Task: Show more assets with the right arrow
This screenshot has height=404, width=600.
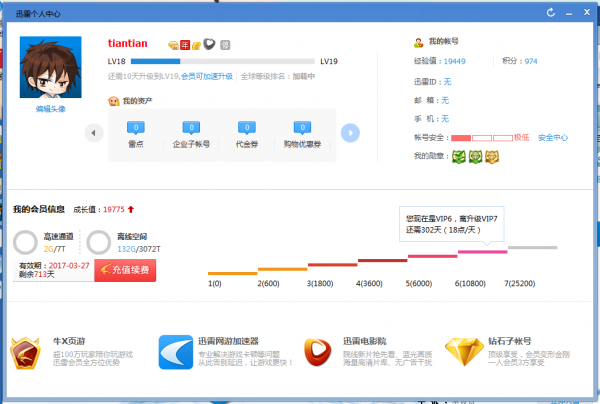Action: click(x=350, y=133)
